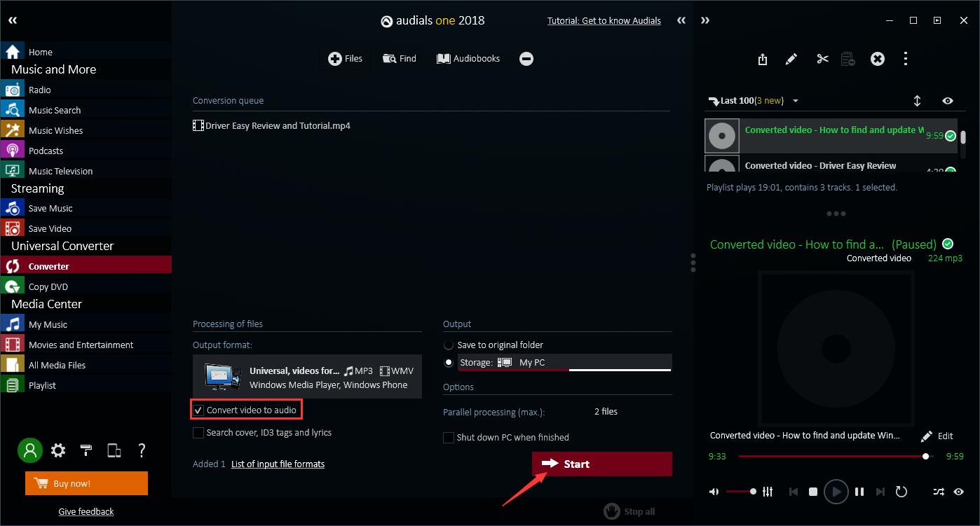Select Driver Easy Review and Tutorial.mp4 in queue
Screen dimensions: 980x526
tap(278, 125)
